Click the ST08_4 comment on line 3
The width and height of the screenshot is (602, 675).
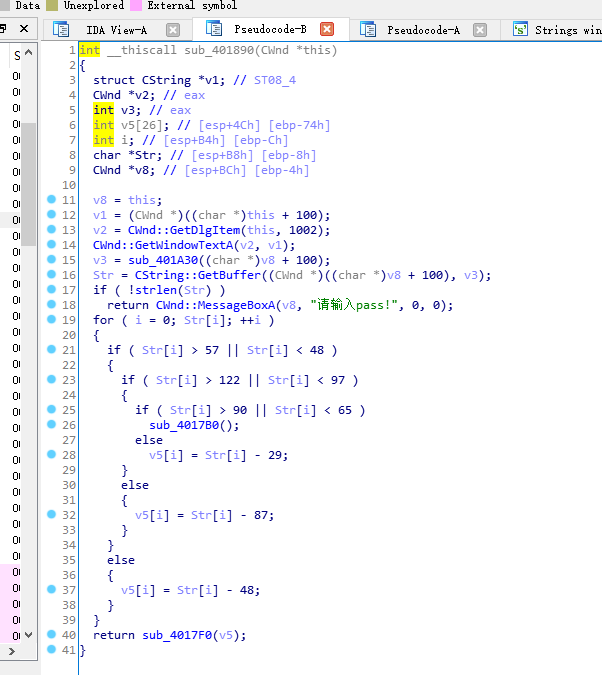point(275,81)
